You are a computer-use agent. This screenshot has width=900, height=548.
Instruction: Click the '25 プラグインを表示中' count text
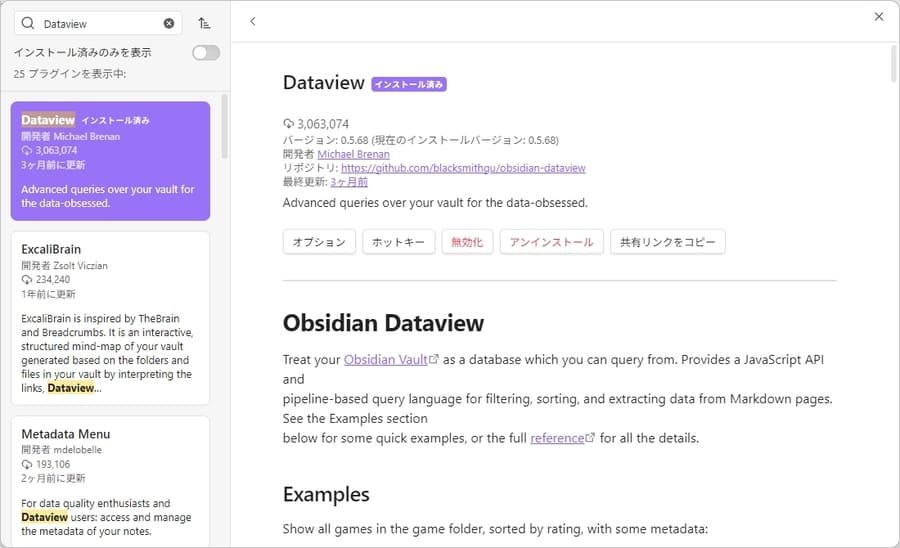coord(70,74)
